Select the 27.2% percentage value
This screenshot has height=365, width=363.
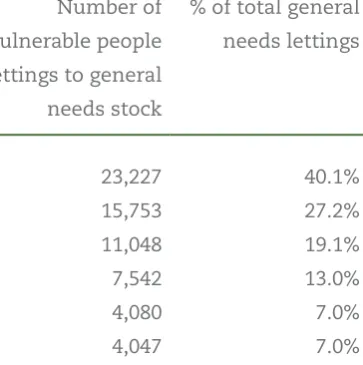click(332, 211)
